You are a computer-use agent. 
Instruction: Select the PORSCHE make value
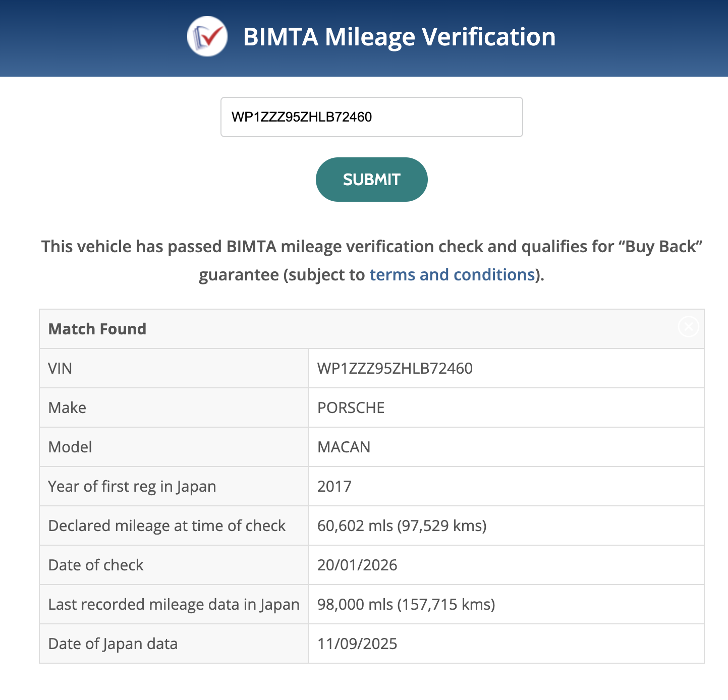tap(351, 407)
